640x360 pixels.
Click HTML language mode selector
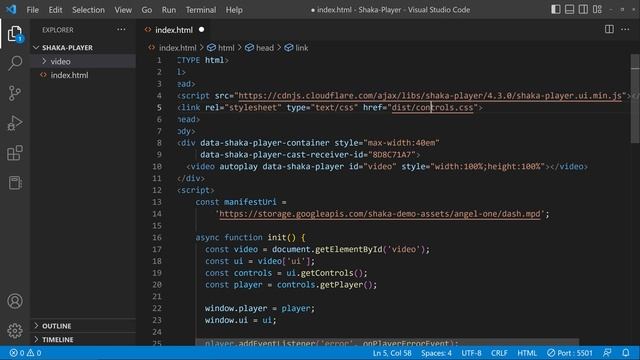527,353
